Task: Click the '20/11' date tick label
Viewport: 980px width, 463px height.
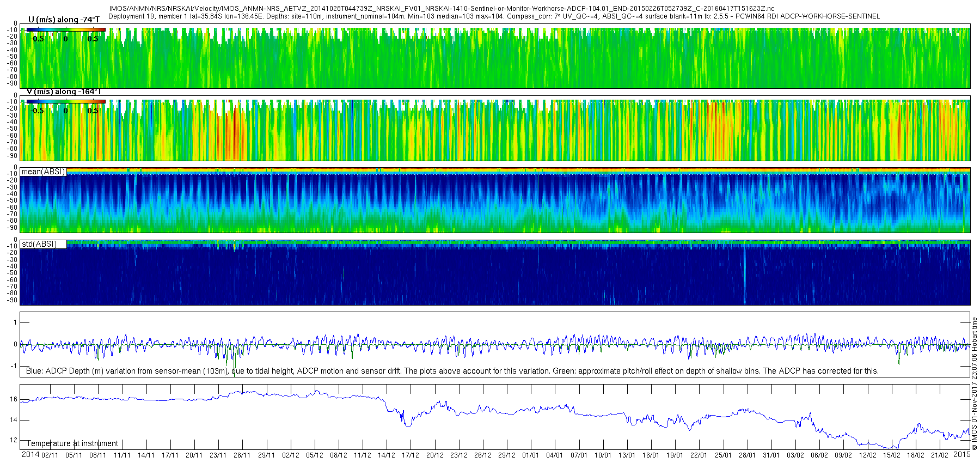Action: [x=194, y=455]
